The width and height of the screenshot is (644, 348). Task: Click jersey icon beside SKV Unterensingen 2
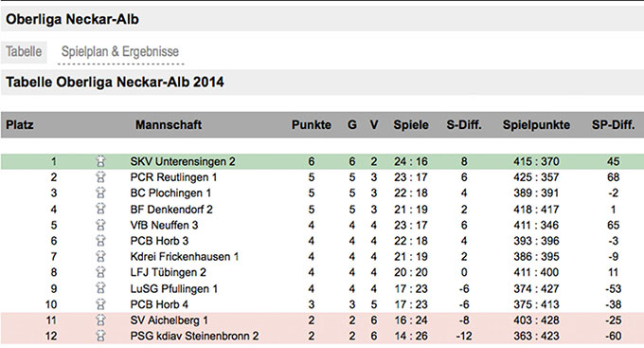pyautogui.click(x=100, y=161)
